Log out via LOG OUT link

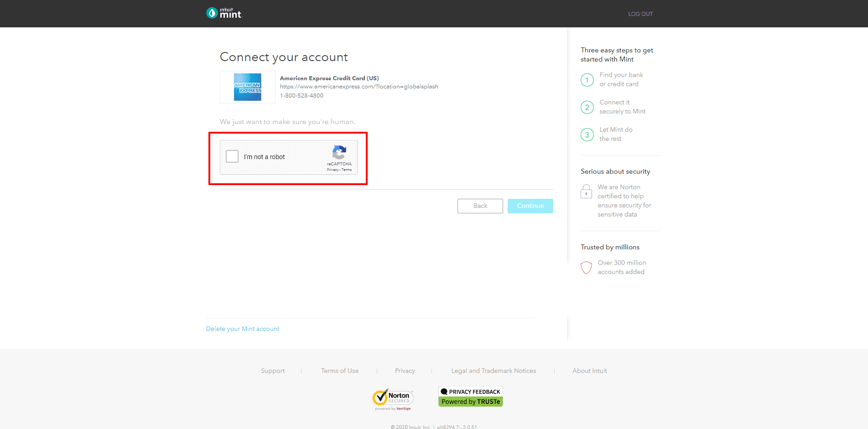point(640,14)
